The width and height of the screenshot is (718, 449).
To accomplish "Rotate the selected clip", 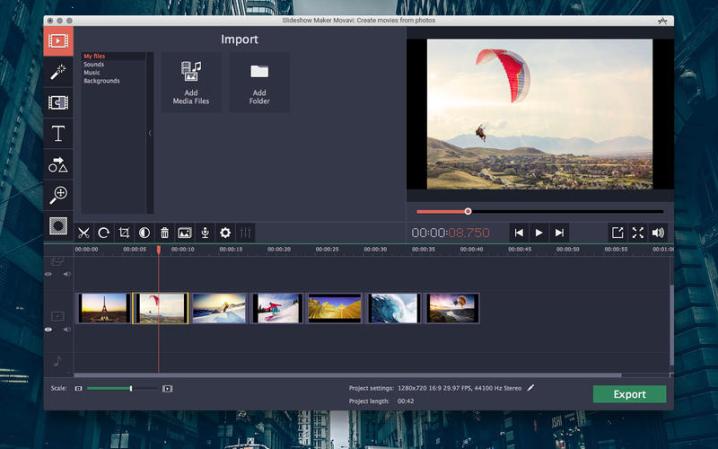I will pyautogui.click(x=103, y=233).
